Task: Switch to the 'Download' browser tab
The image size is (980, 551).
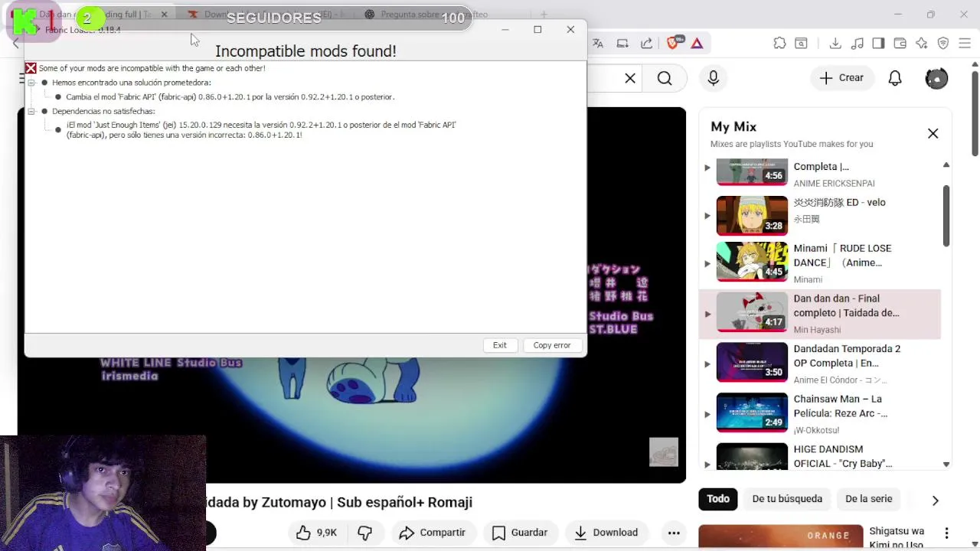Action: click(x=264, y=14)
